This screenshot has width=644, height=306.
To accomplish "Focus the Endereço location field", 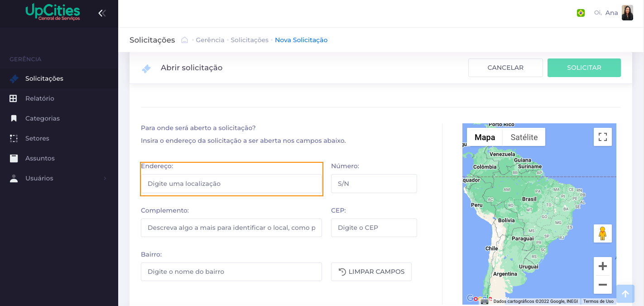I will click(231, 184).
